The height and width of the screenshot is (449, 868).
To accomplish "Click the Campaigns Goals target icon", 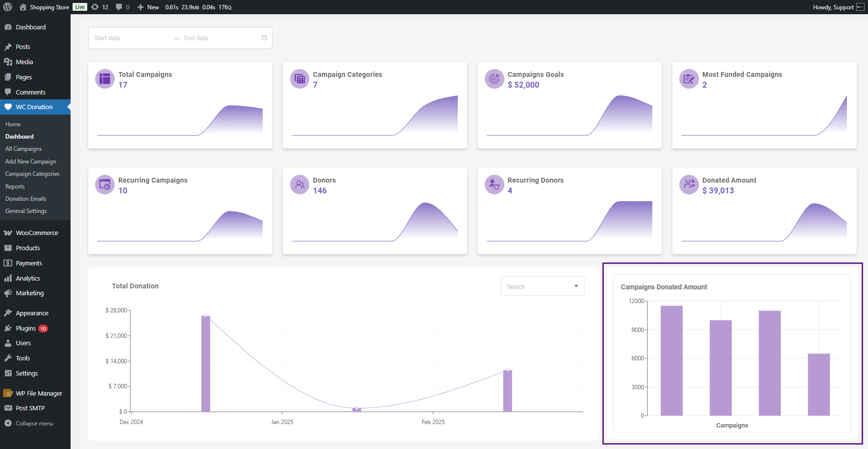I will click(494, 79).
